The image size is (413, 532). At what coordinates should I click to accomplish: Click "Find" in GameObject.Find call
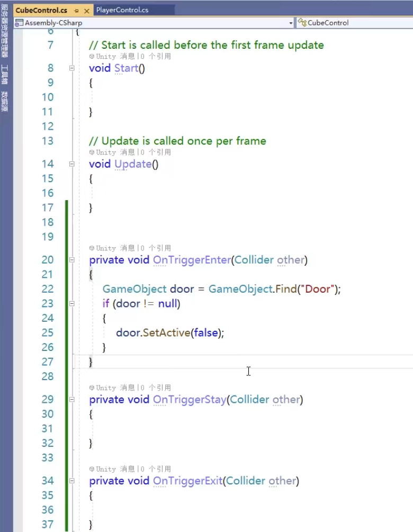click(286, 289)
